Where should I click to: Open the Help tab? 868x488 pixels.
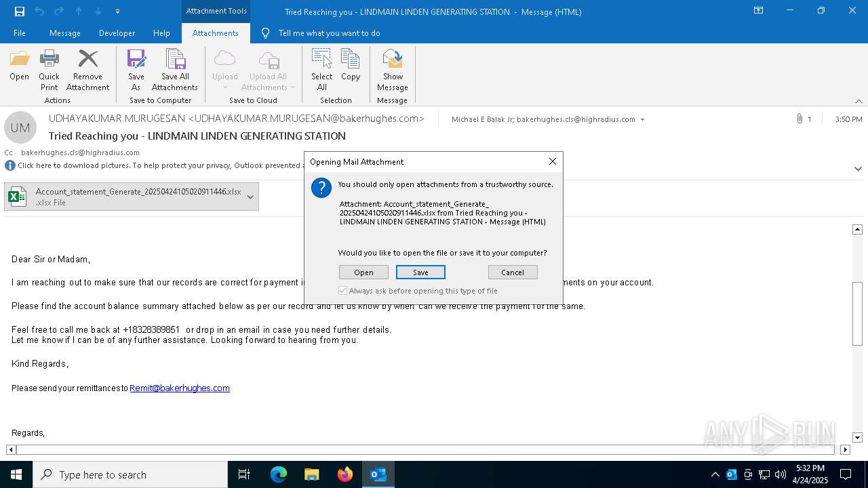[x=161, y=33]
